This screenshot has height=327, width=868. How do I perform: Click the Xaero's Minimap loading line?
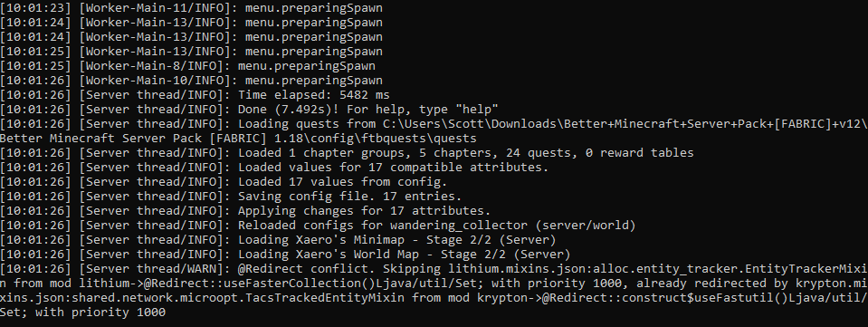point(278,238)
